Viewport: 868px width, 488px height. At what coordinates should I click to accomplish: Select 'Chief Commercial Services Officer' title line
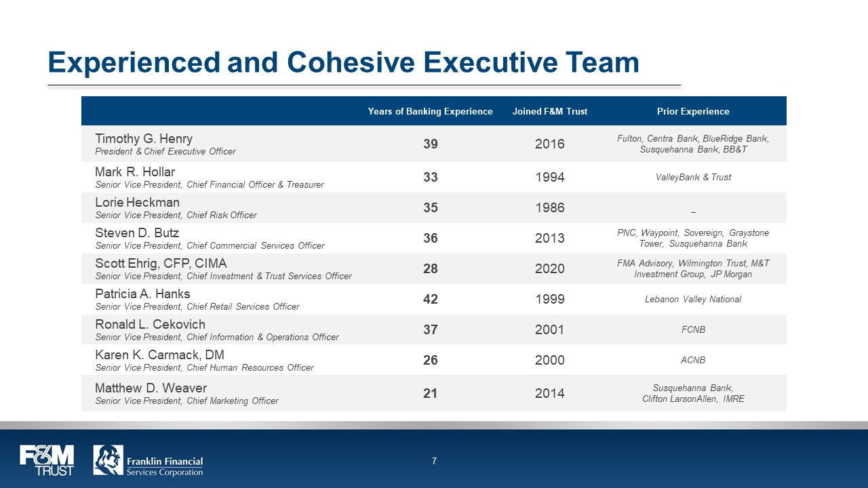point(210,246)
